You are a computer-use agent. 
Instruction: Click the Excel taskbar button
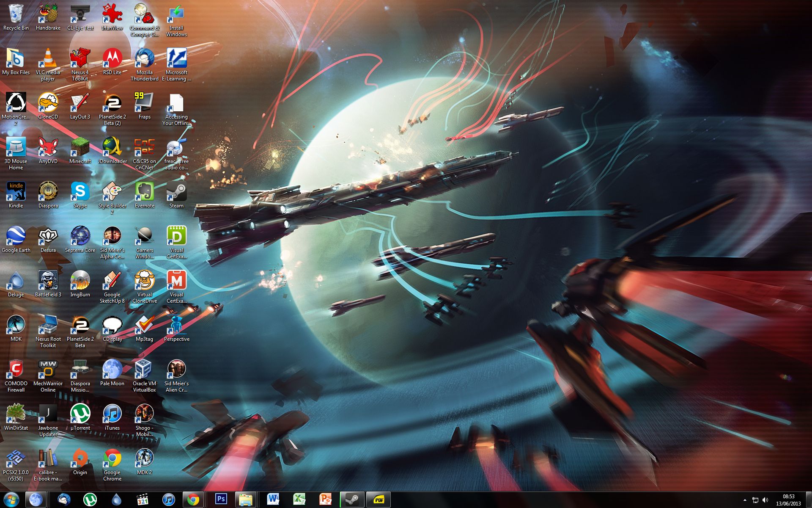pos(299,500)
